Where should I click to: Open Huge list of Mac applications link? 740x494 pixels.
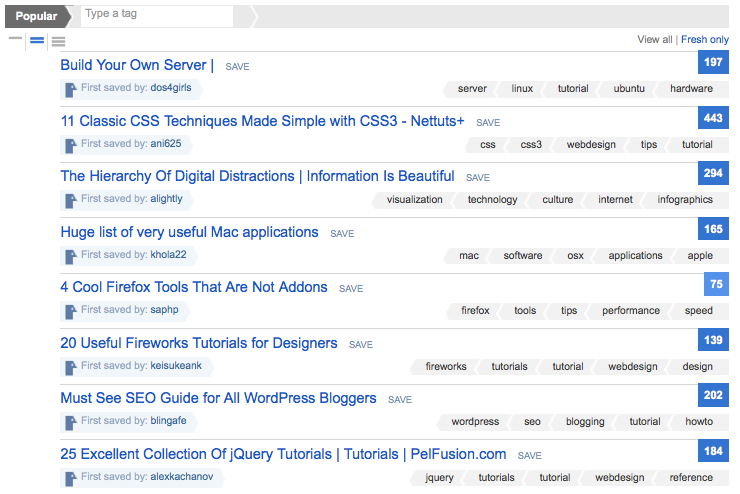point(189,232)
